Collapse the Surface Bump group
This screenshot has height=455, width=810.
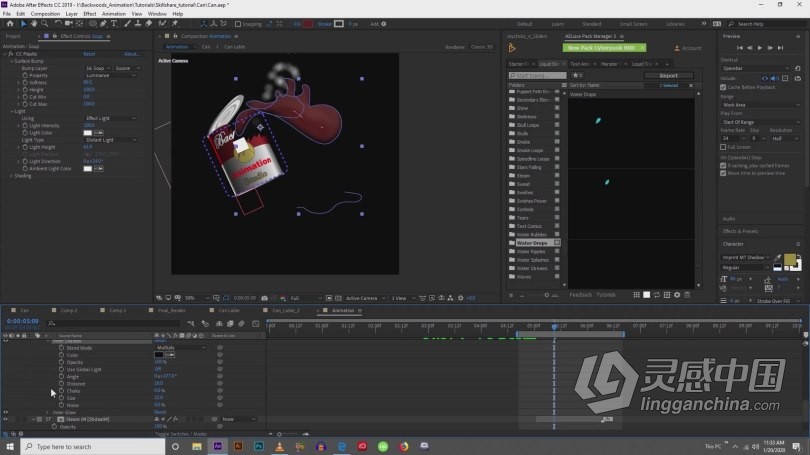[11, 61]
